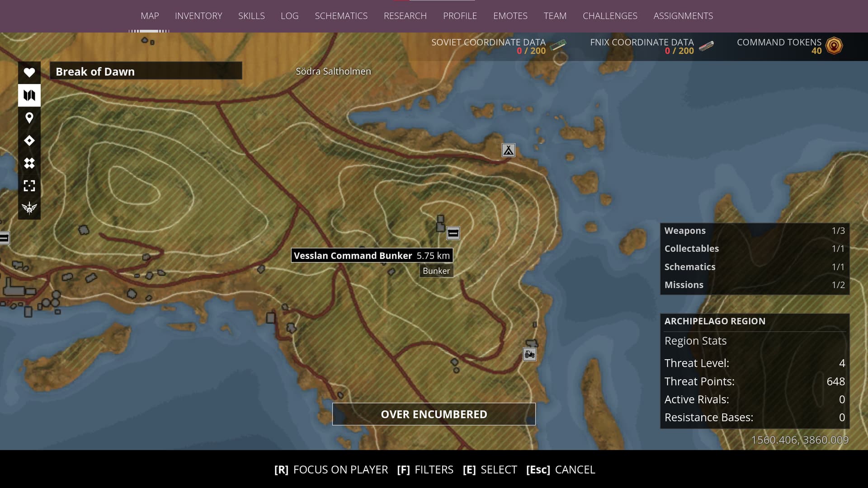Click the COMMAND TOKENS 40 counter
868x488 pixels.
tap(779, 46)
